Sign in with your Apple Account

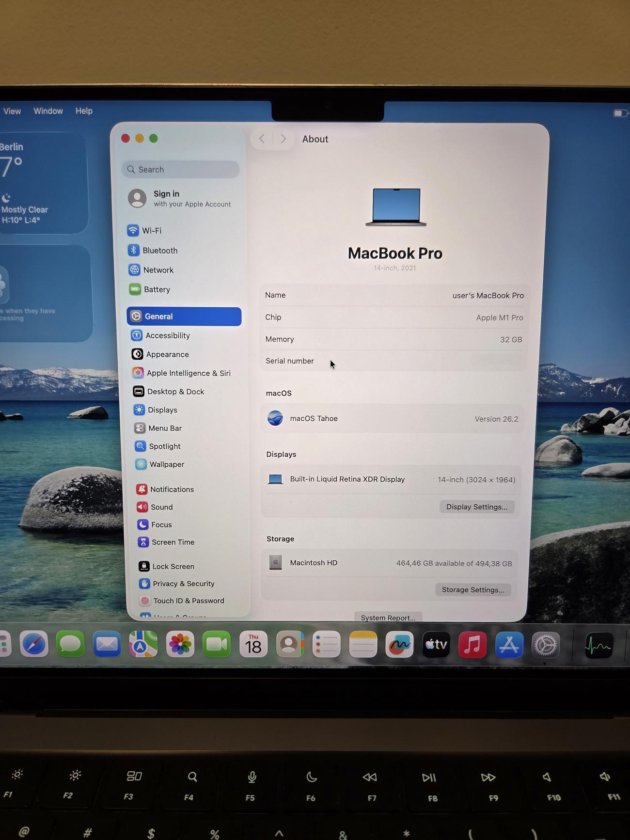tap(179, 198)
